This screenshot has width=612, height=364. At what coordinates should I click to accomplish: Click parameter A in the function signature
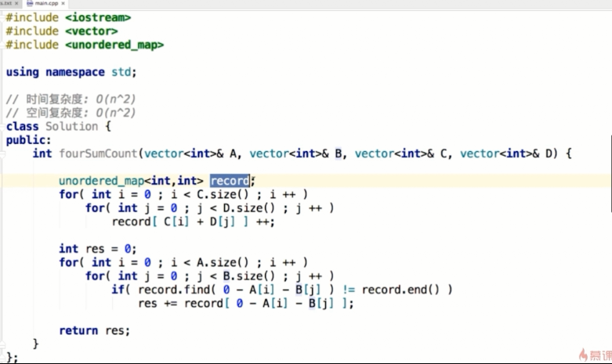click(233, 154)
